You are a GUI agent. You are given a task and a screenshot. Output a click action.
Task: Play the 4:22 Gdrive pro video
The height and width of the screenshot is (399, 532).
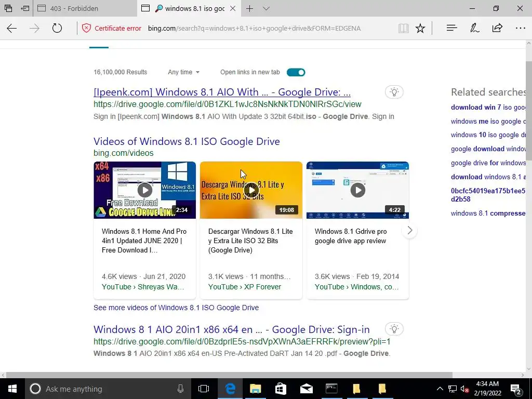tap(357, 190)
